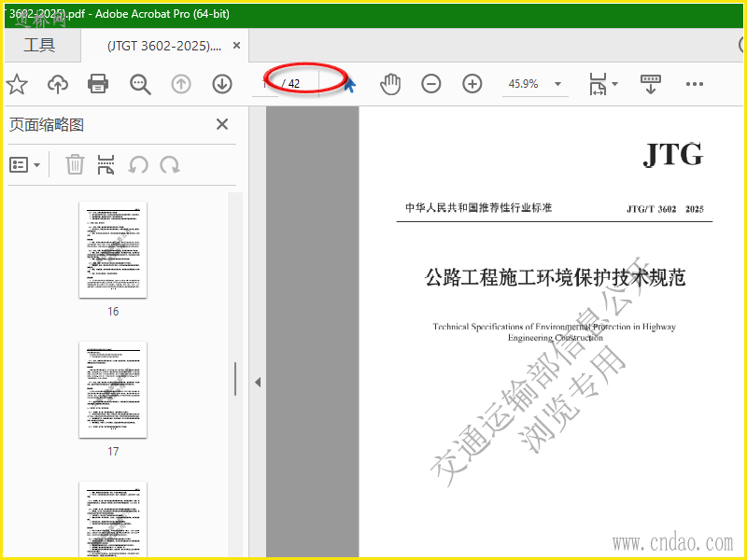Print the document with the printer icon
This screenshot has width=747, height=560.
(98, 84)
